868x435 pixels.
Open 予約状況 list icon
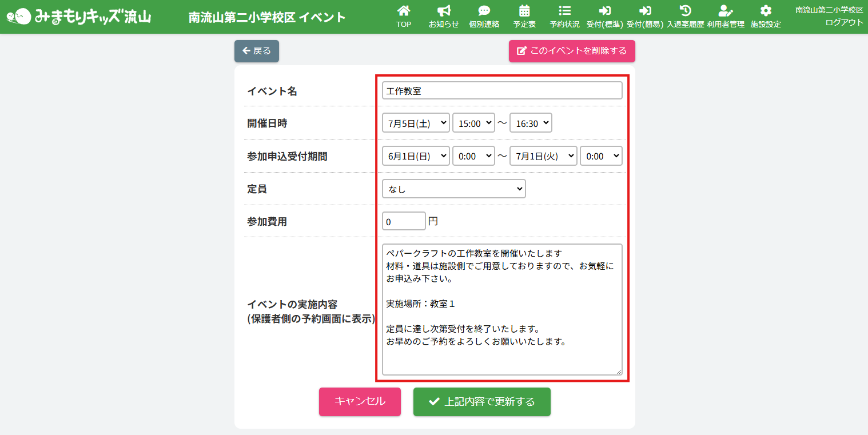tap(564, 11)
